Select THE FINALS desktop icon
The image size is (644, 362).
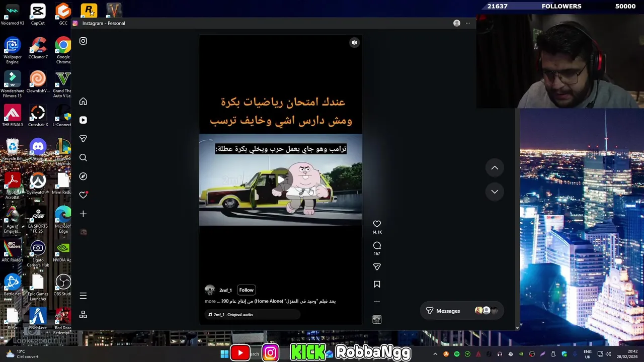(x=13, y=116)
